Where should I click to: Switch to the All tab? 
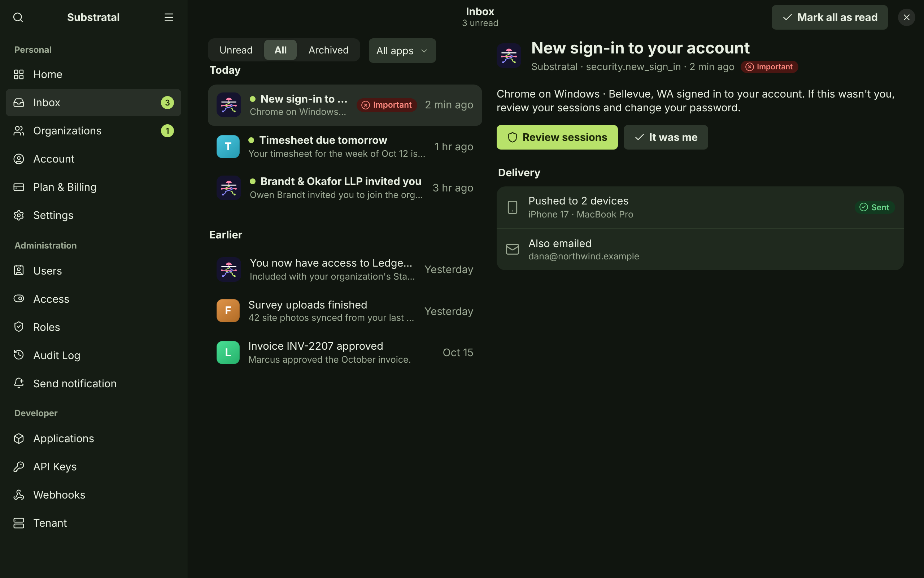click(280, 50)
